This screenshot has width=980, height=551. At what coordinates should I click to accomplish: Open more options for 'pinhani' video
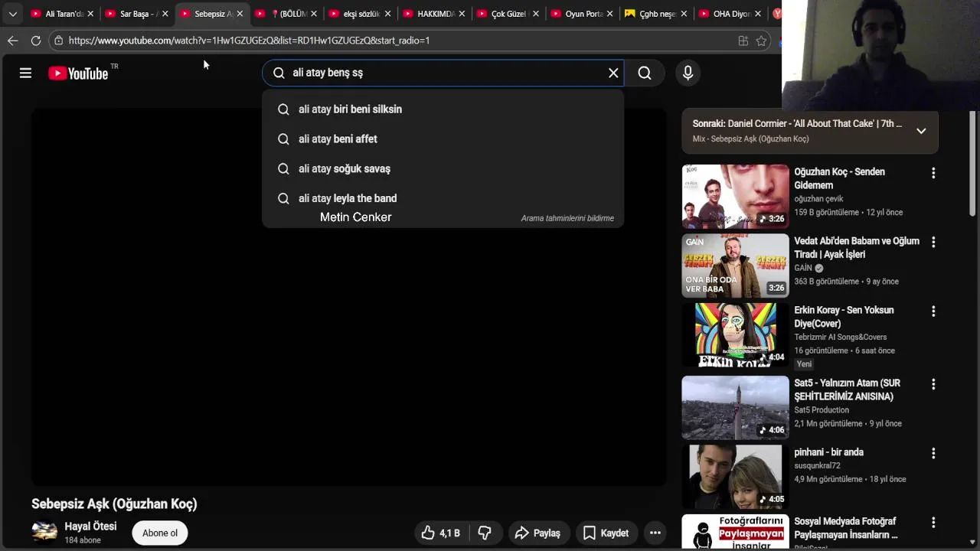933,453
